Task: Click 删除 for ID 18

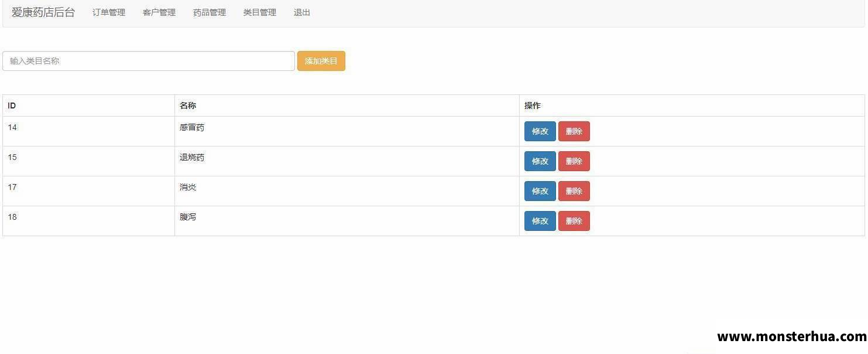Action: point(574,221)
